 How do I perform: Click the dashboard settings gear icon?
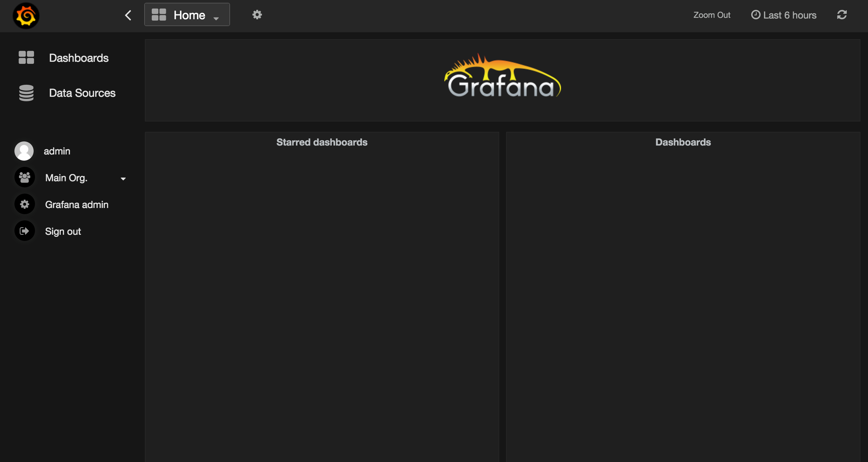point(257,15)
